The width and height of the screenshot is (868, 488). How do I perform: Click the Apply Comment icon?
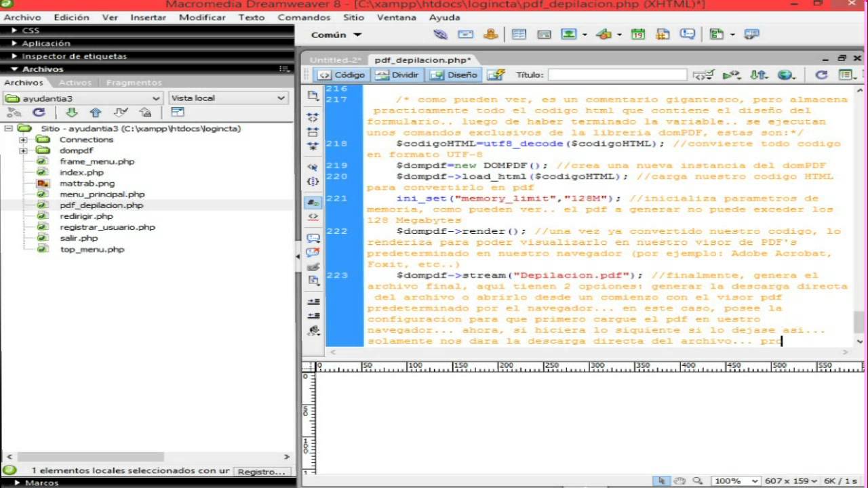click(x=313, y=238)
